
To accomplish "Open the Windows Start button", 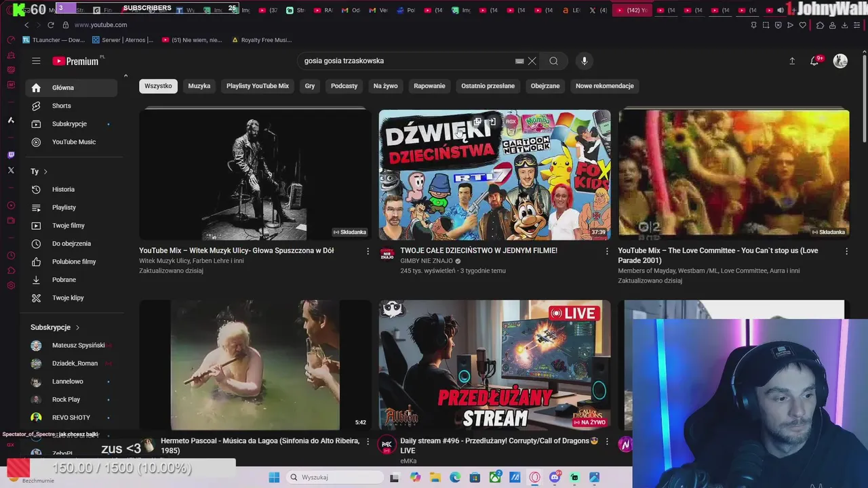I will coord(274,477).
